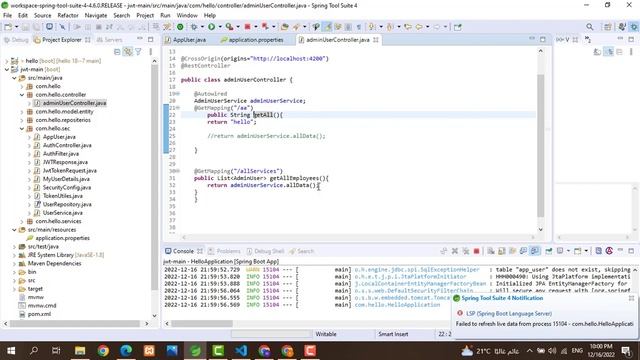Click the New file wizard icon
Screen dimensions: 640x360
point(8,27)
